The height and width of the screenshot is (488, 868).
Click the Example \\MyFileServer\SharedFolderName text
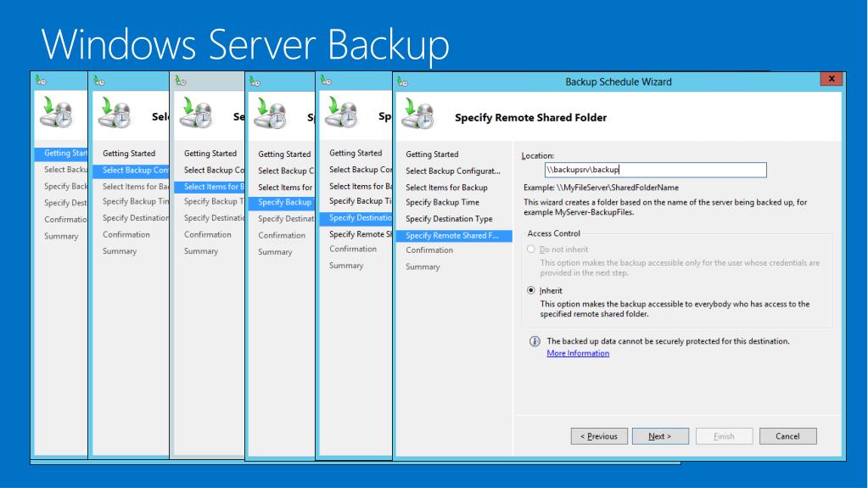(x=602, y=188)
